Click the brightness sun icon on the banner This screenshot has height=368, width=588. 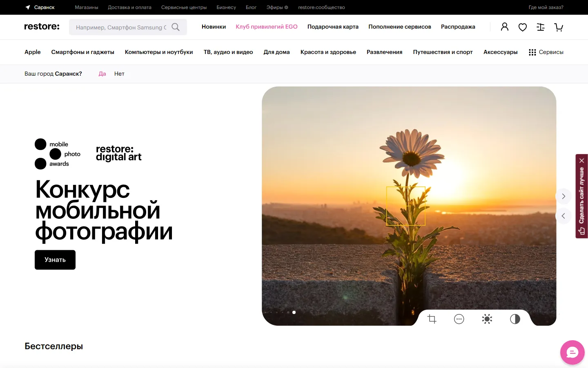[487, 319]
